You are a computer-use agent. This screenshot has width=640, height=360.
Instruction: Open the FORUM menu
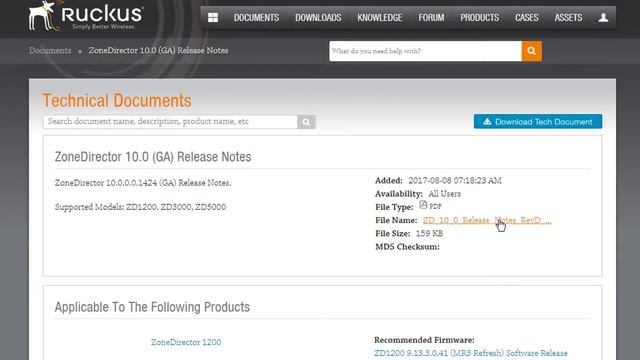pyautogui.click(x=431, y=18)
